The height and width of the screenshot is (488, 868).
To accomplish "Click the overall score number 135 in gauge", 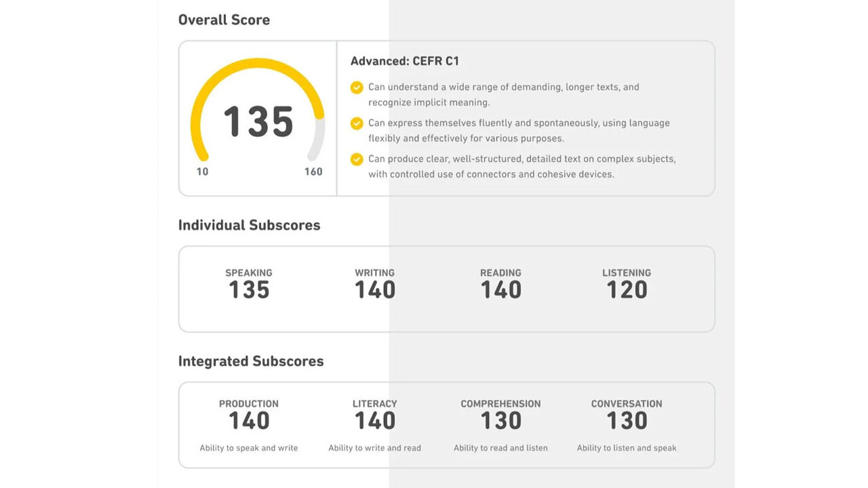I will click(258, 122).
